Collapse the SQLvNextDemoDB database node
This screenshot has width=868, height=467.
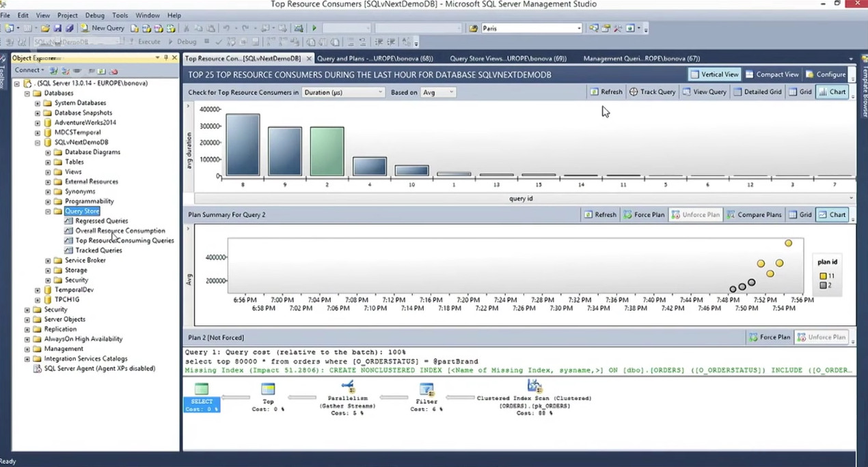[x=38, y=143]
